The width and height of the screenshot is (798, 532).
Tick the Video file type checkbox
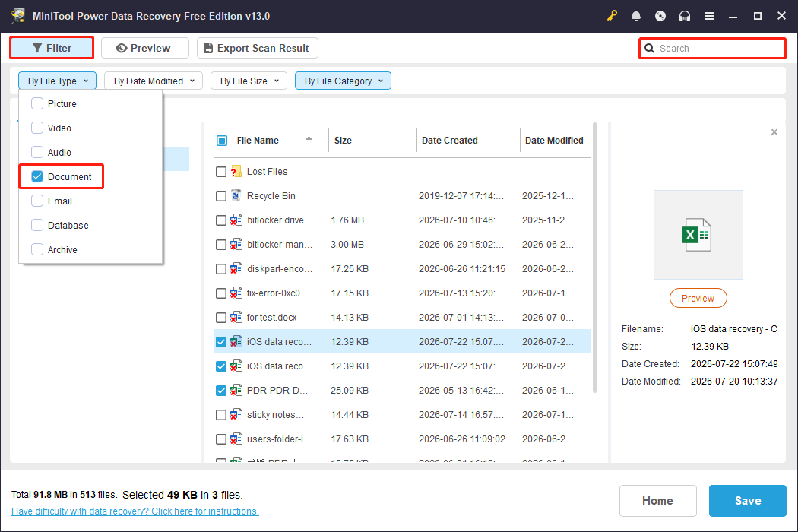pyautogui.click(x=37, y=128)
